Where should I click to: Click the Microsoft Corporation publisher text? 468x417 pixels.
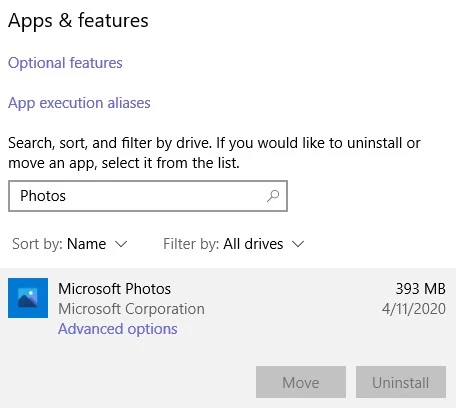coord(131,309)
